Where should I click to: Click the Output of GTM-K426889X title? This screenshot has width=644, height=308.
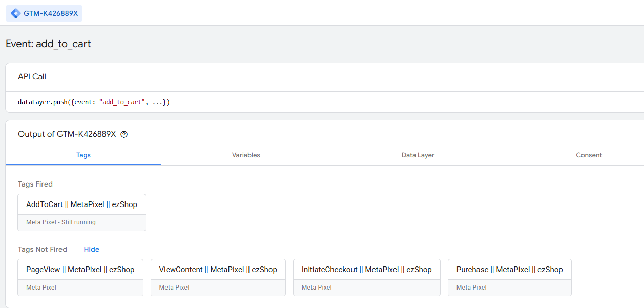coord(67,134)
